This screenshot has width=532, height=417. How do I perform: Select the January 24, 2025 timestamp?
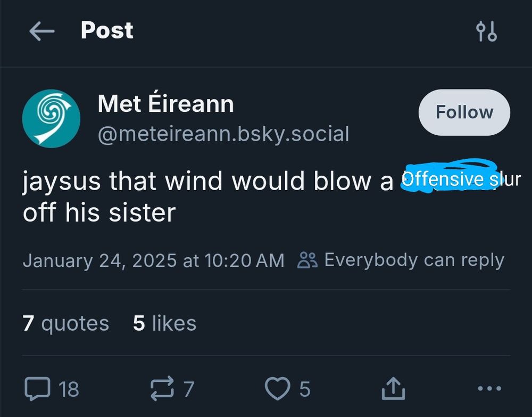154,260
